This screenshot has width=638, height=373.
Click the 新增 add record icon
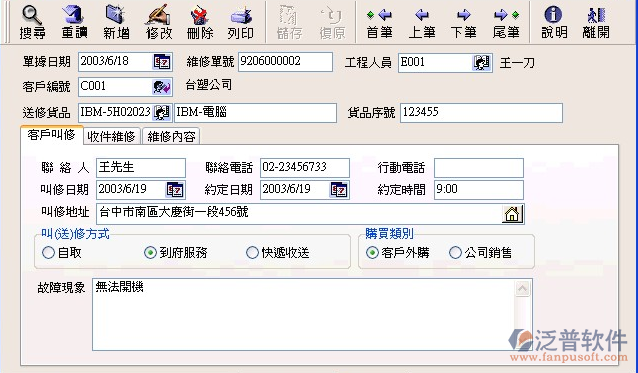coord(116,15)
